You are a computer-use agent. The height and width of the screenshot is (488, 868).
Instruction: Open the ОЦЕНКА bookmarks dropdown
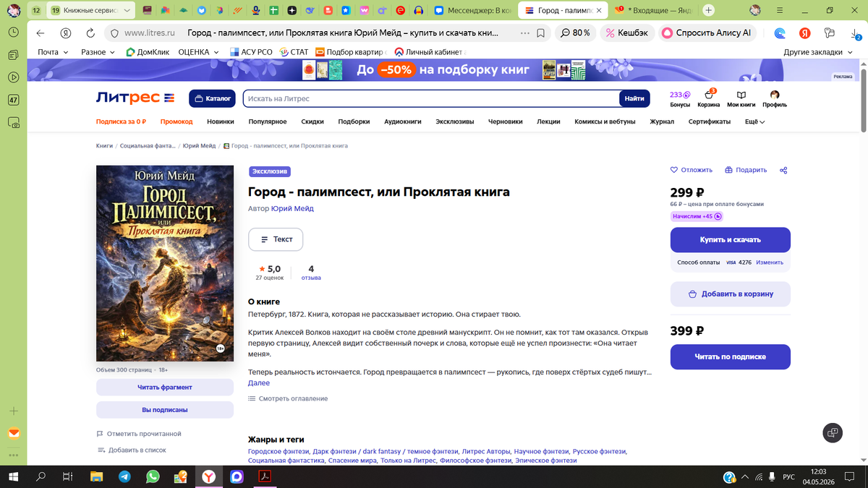(198, 52)
